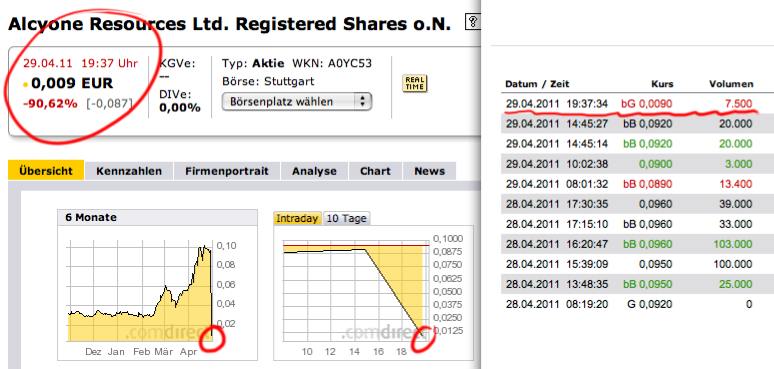Select the 29.04.2011 14:45:27 trade row
This screenshot has height=369, width=774.
637,124
